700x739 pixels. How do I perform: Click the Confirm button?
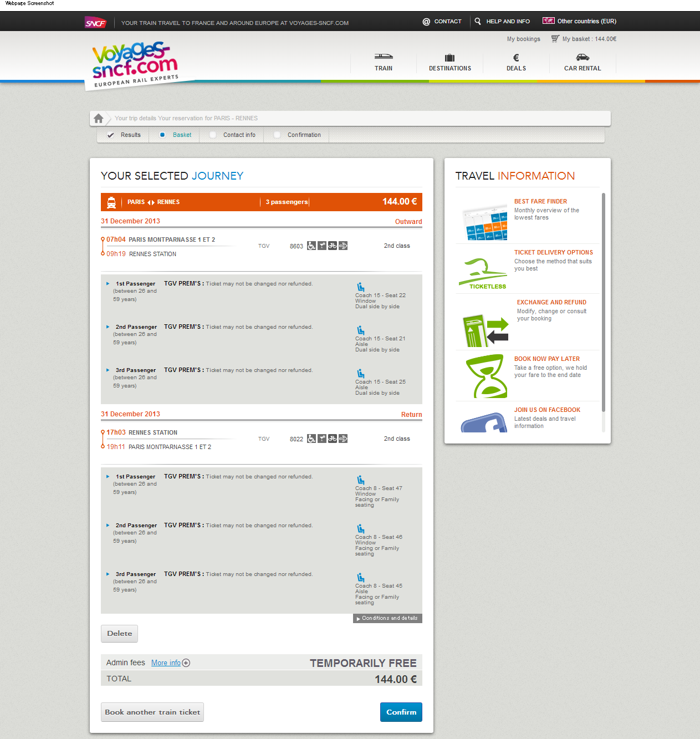[401, 712]
